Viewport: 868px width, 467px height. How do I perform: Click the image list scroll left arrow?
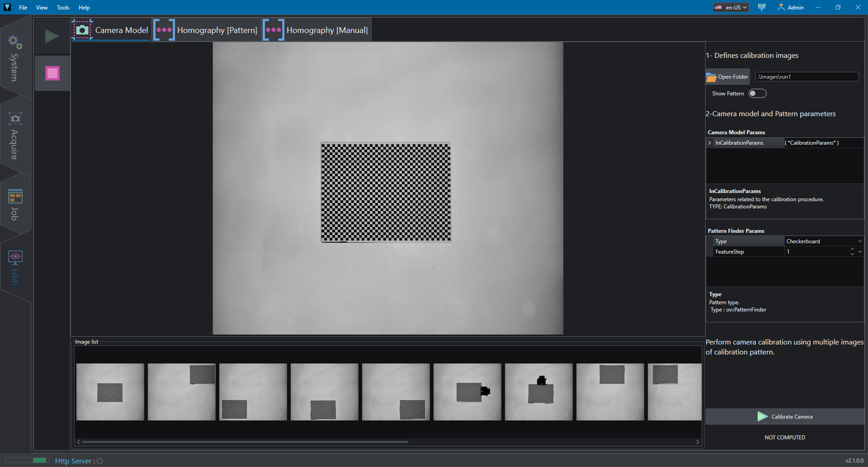coord(79,442)
